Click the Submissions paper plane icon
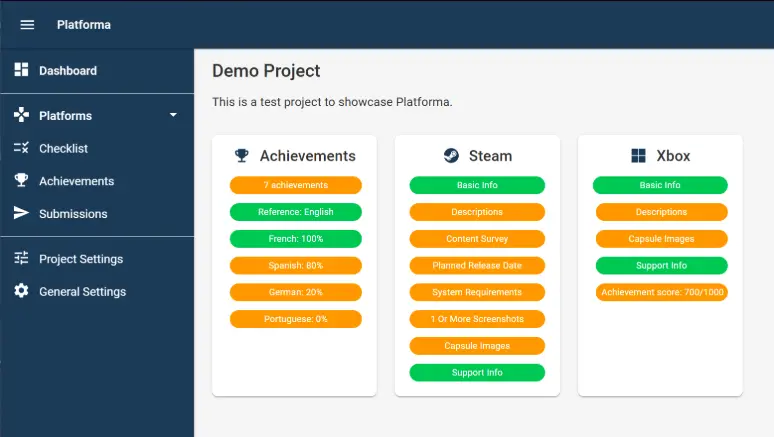The height and width of the screenshot is (437, 774). (21, 213)
